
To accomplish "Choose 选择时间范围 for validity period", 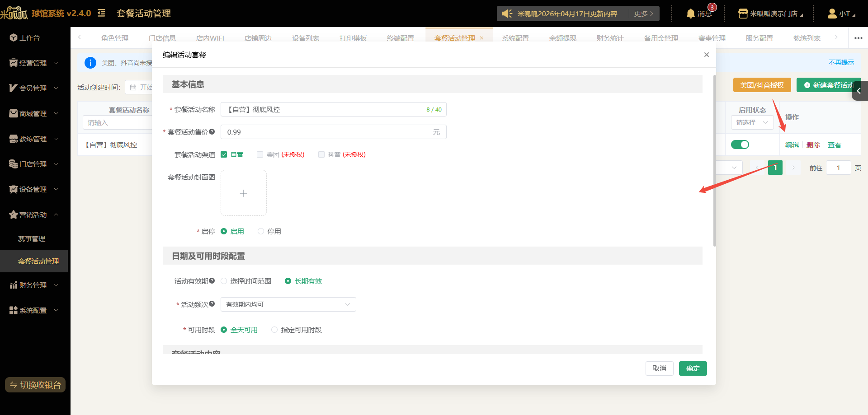I will pyautogui.click(x=224, y=281).
